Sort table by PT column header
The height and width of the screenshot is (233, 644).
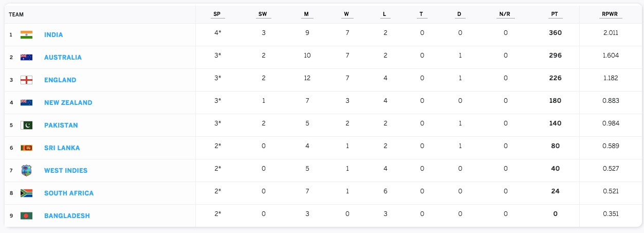click(x=555, y=14)
